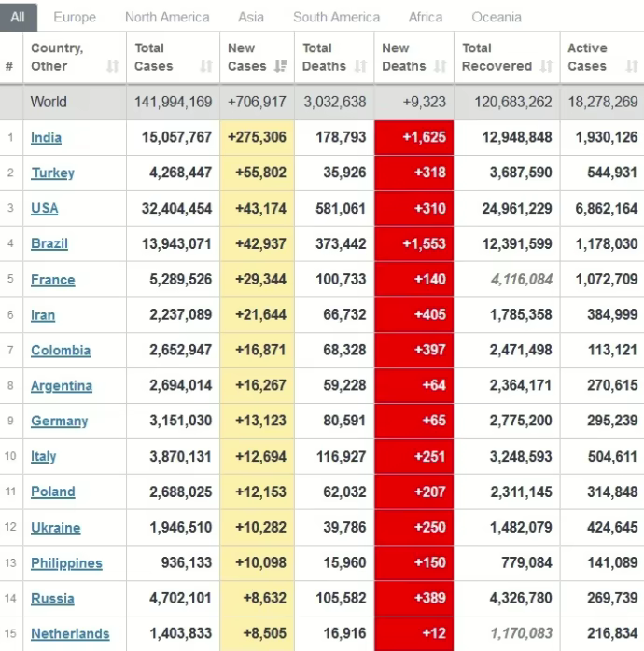This screenshot has width=644, height=651.
Task: Switch to the Europe tab
Action: click(x=75, y=17)
